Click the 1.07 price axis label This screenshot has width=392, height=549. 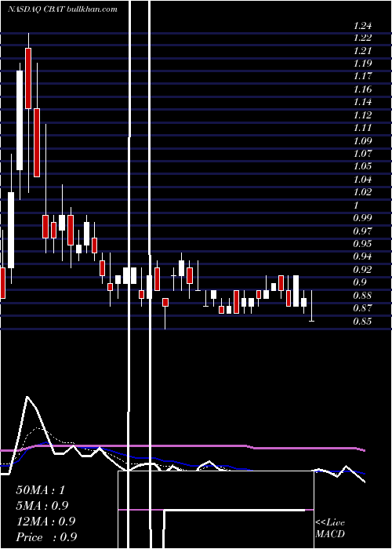click(x=362, y=154)
